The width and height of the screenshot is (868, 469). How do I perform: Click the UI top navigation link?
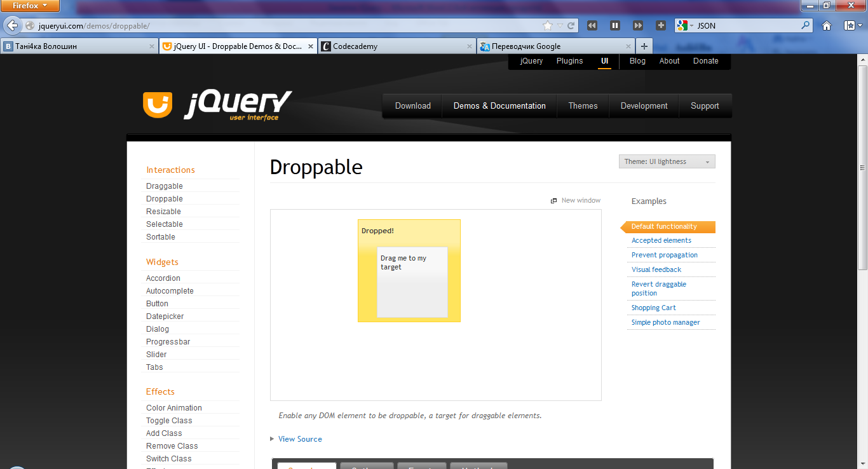[x=604, y=61]
